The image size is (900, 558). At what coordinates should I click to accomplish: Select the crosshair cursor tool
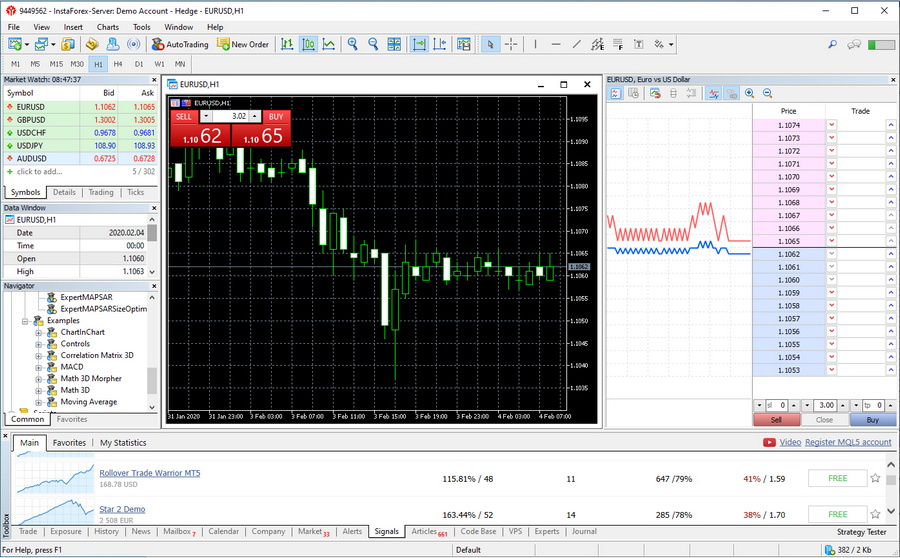click(511, 44)
